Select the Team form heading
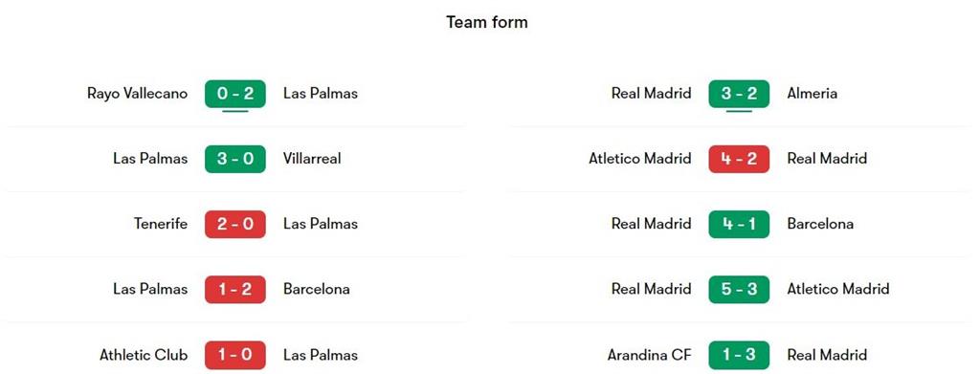This screenshot has height=374, width=980. (487, 22)
